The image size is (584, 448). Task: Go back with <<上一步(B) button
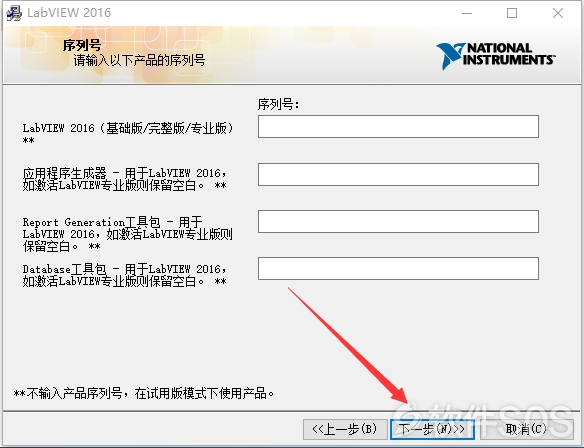[x=345, y=429]
